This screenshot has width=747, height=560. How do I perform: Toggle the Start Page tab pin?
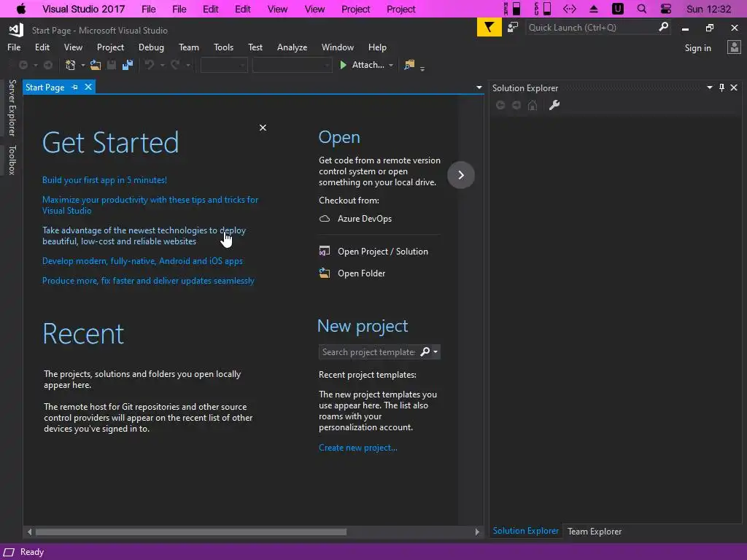click(75, 87)
